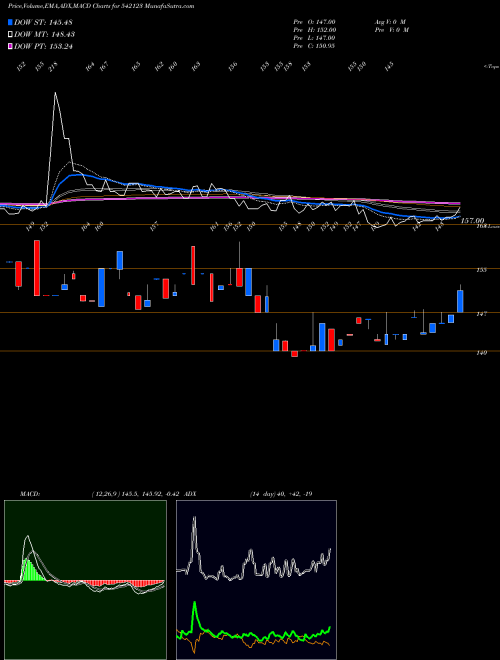Select the 'DOW ST: 145.48' legend text
This screenshot has width=500, height=660.
click(x=44, y=22)
